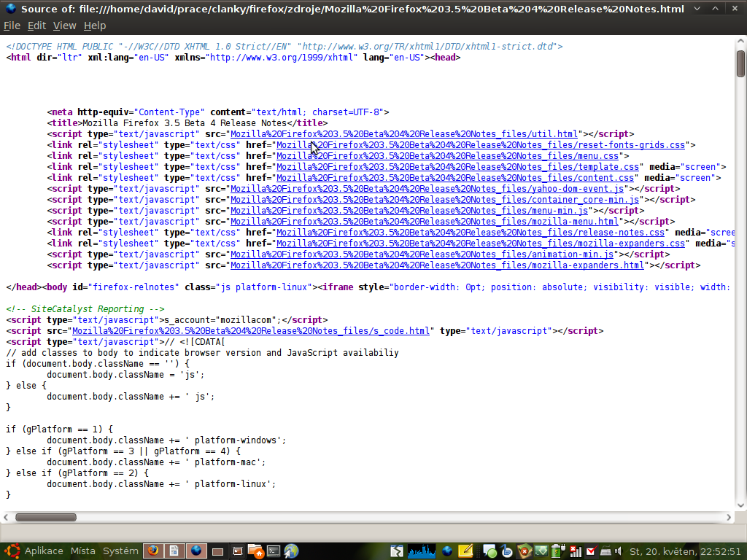
Task: Click the small globe tray icon
Action: pyautogui.click(x=447, y=551)
